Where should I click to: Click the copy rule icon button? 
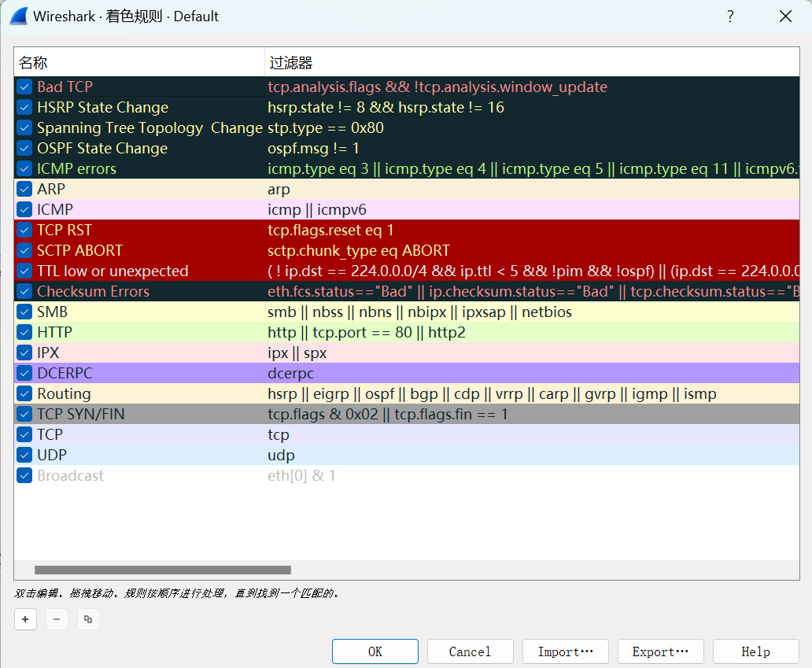pos(88,619)
